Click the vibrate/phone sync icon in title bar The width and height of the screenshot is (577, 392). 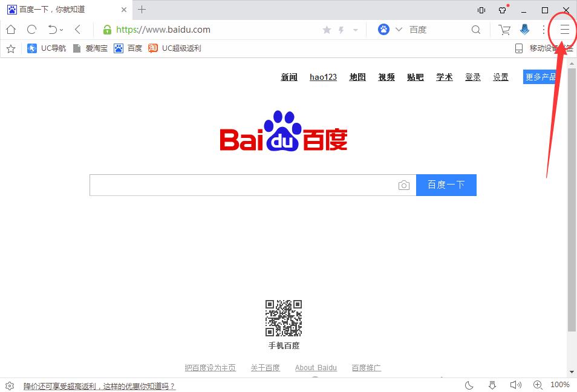tap(481, 10)
